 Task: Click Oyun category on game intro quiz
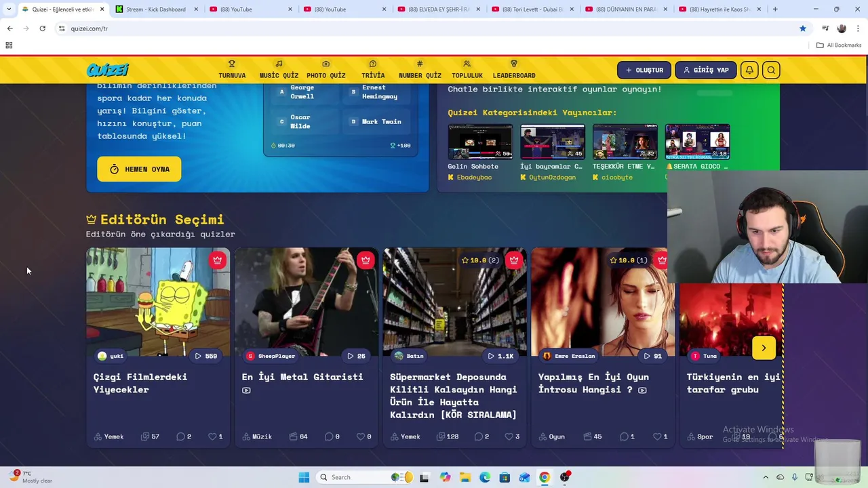click(552, 436)
